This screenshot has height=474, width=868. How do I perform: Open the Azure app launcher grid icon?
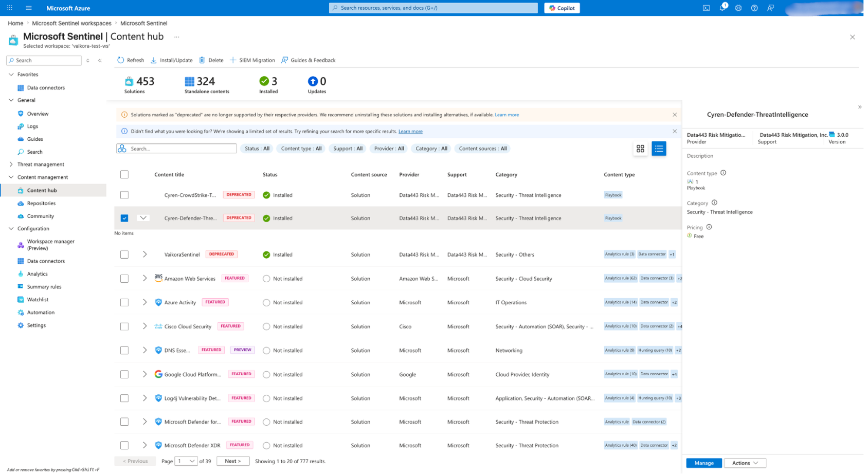(x=10, y=8)
